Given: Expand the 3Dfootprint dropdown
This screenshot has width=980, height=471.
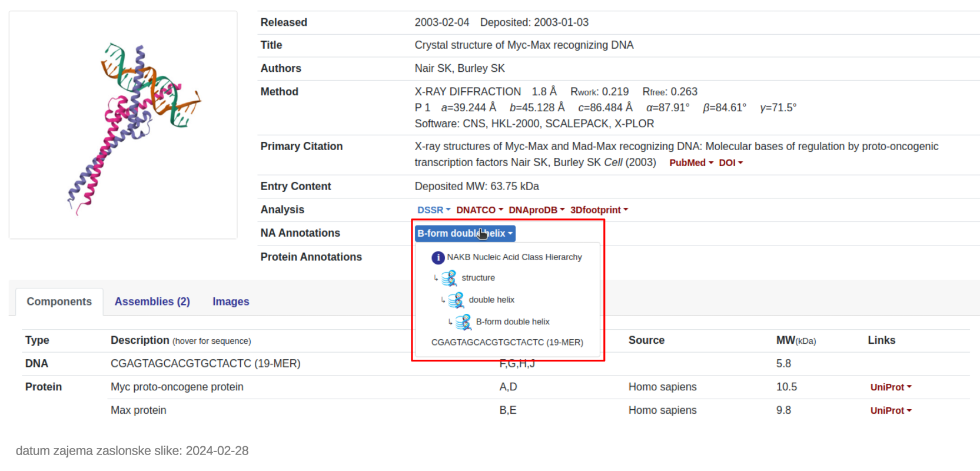Looking at the screenshot, I should pyautogui.click(x=599, y=210).
